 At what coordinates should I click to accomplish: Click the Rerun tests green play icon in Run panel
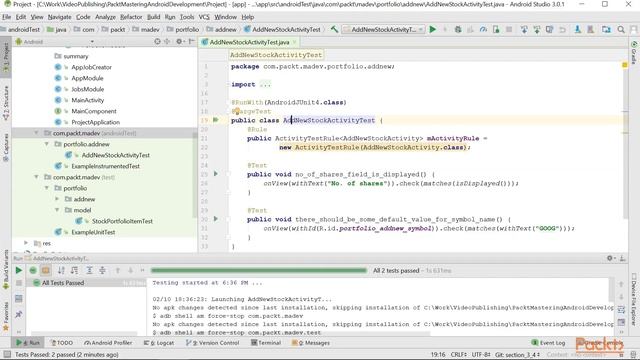point(19,270)
